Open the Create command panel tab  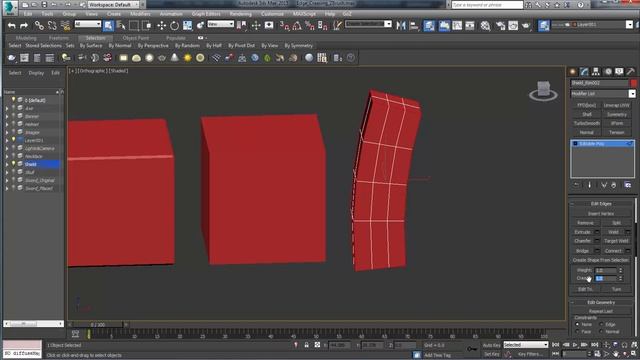click(x=573, y=72)
